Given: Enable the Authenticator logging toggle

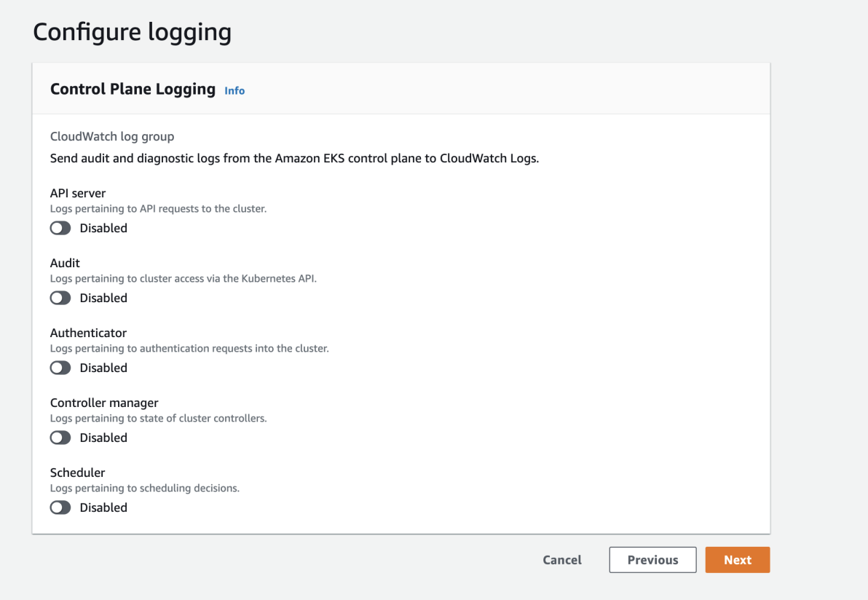Looking at the screenshot, I should tap(60, 368).
